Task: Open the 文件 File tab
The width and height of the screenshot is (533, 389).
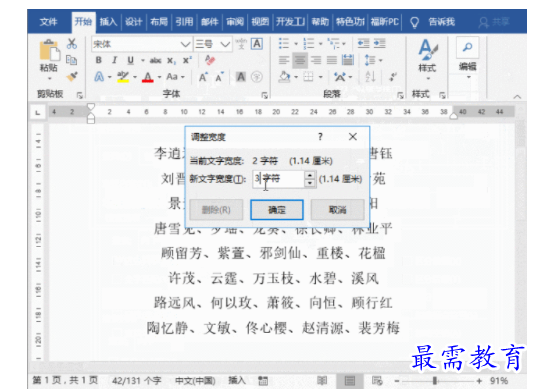Action: pos(49,22)
